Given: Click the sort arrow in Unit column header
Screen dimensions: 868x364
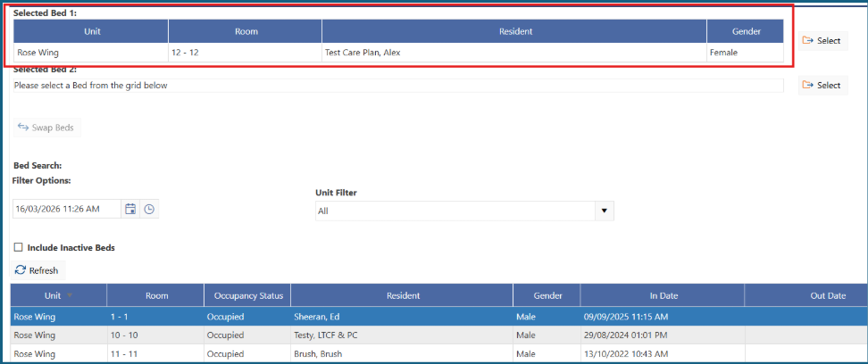Looking at the screenshot, I should (70, 295).
